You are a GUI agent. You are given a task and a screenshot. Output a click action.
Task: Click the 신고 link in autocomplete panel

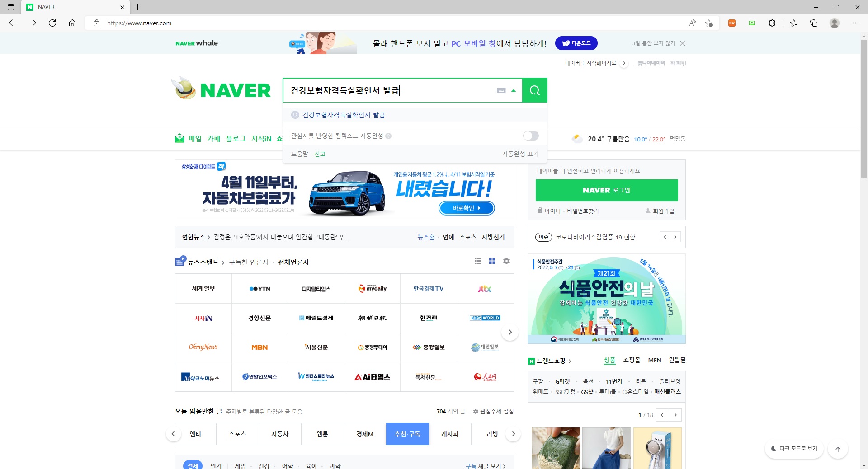(320, 154)
